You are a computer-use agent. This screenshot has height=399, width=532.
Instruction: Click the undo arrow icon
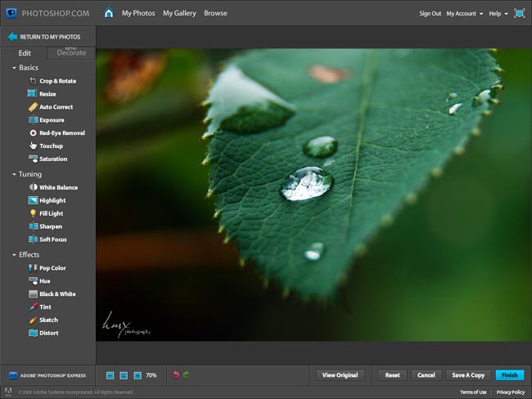(175, 375)
